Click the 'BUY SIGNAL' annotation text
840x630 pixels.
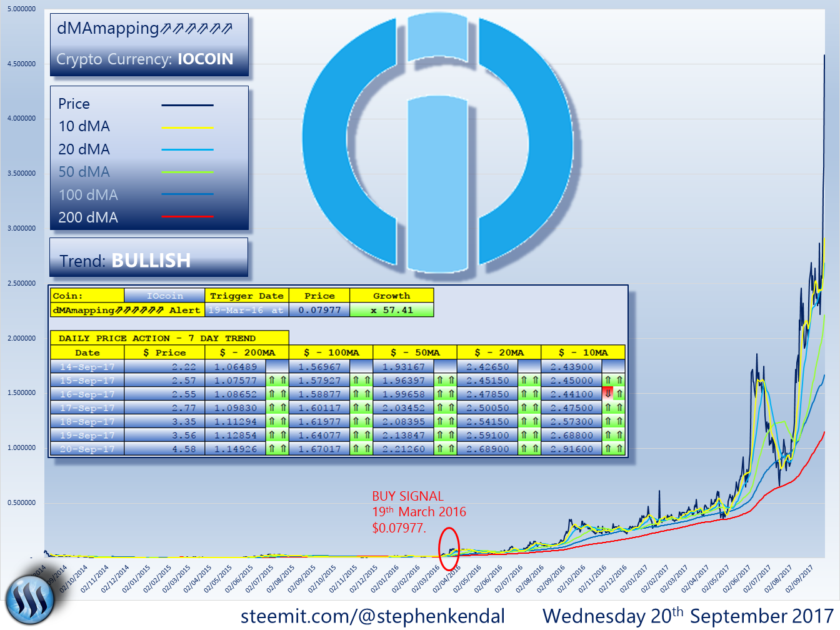pyautogui.click(x=407, y=496)
